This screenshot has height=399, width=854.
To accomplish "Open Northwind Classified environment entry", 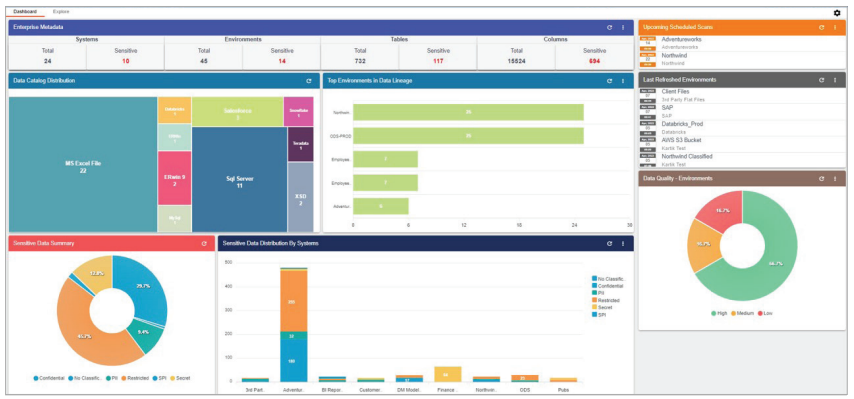I will [742, 159].
